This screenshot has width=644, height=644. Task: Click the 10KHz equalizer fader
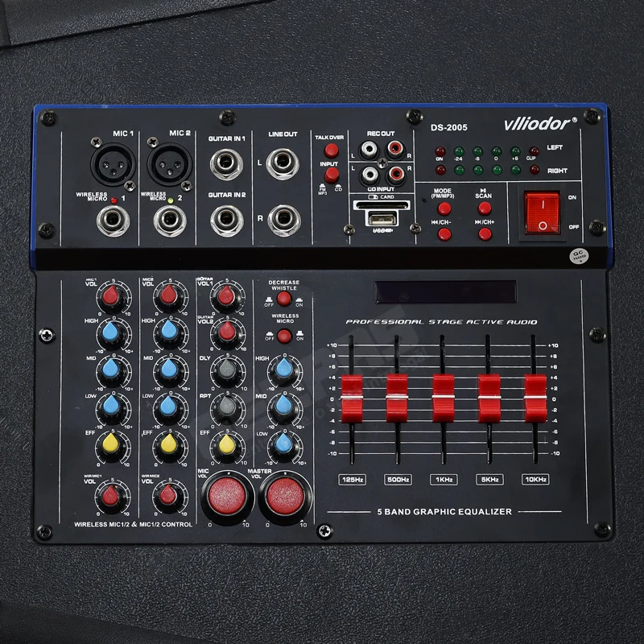[535, 398]
